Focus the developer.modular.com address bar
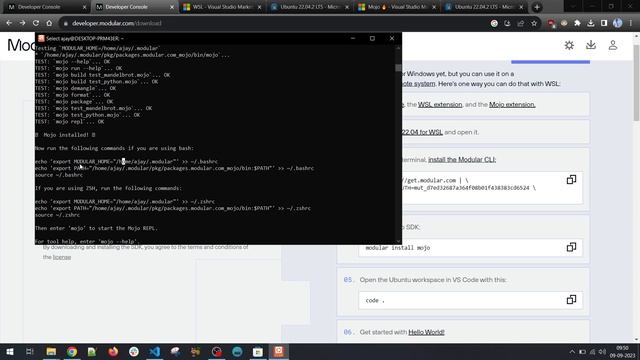640x360 pixels. (273, 23)
